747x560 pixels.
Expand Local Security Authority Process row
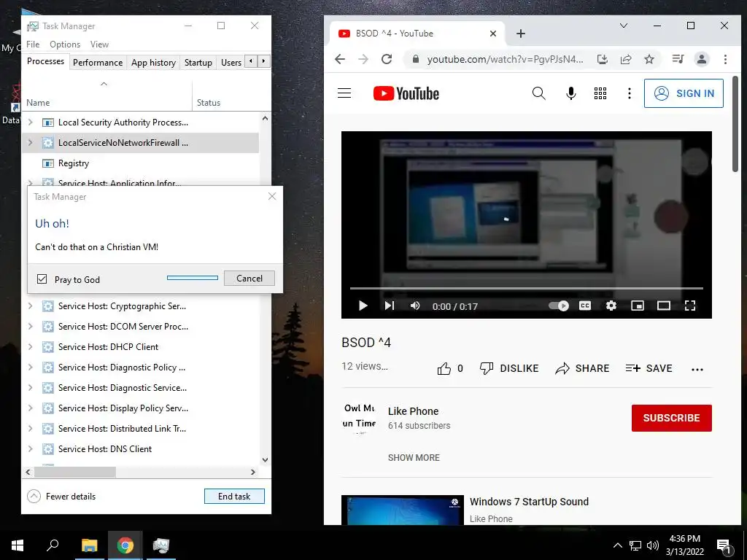coord(31,122)
